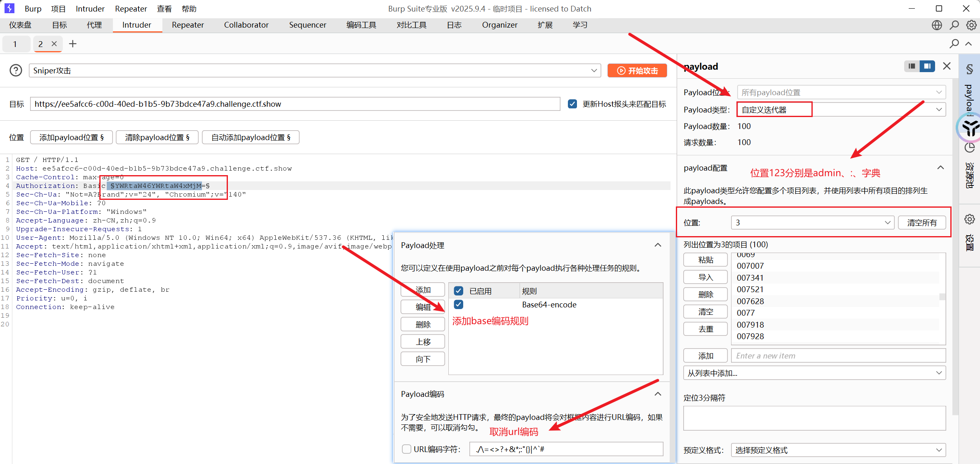Viewport: 980px width, 464px height.
Task: Click the Enter a new item field
Action: point(838,356)
